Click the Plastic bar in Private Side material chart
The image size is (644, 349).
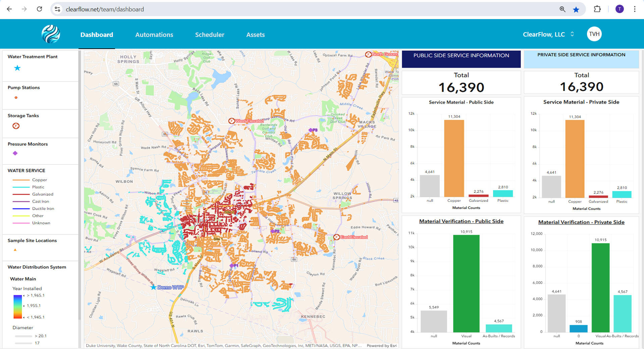coord(622,194)
